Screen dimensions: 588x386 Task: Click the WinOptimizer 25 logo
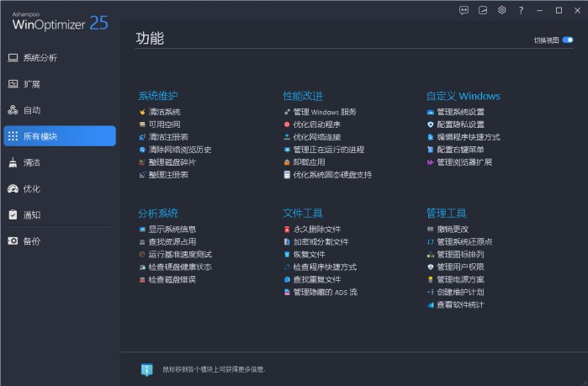pyautogui.click(x=60, y=22)
